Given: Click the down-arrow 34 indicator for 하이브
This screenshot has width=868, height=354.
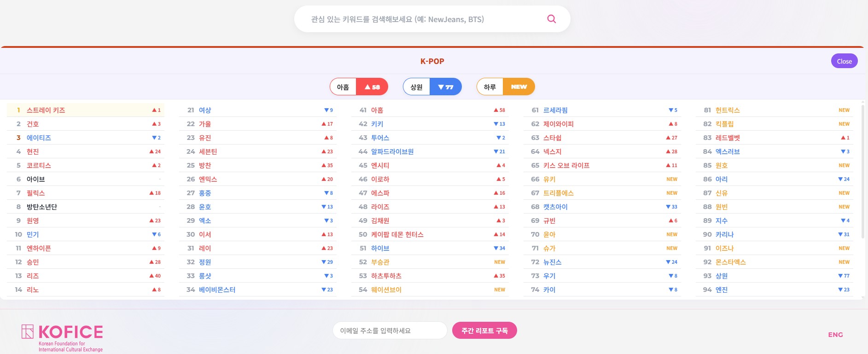Looking at the screenshot, I should [x=499, y=248].
